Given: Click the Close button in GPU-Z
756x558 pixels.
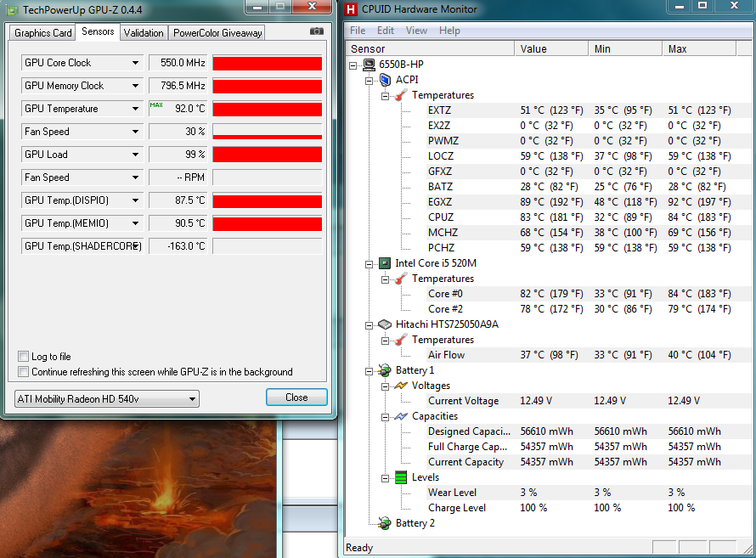Looking at the screenshot, I should pyautogui.click(x=296, y=397).
